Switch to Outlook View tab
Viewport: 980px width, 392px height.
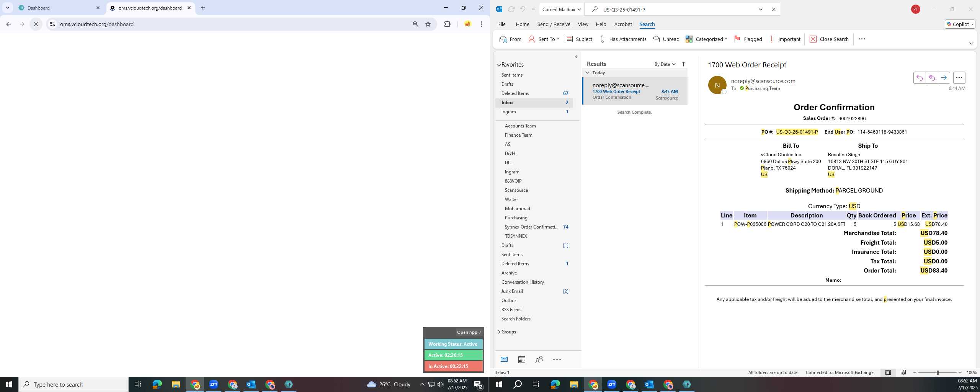pyautogui.click(x=583, y=24)
